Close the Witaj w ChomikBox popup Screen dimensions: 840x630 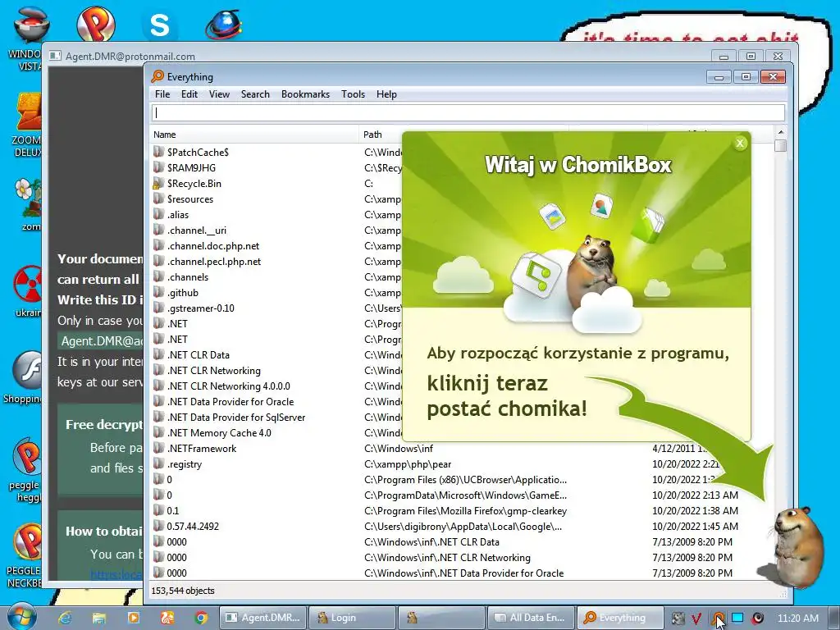point(740,143)
